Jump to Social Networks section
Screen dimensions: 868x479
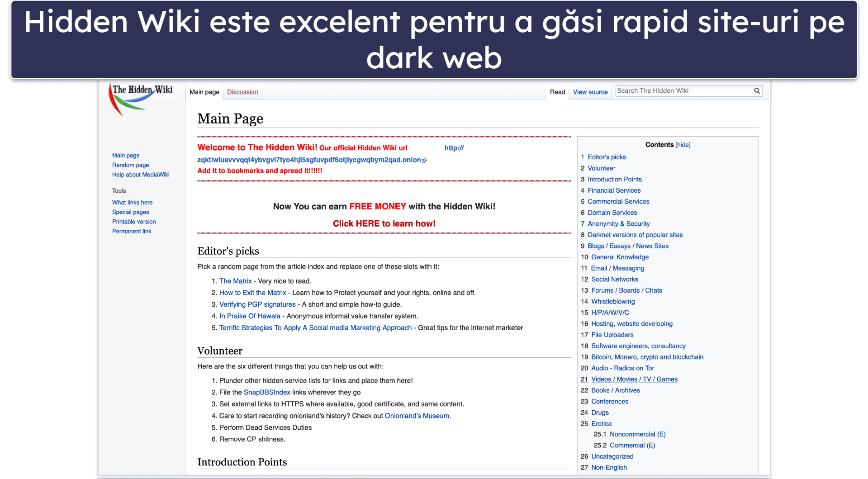click(615, 279)
